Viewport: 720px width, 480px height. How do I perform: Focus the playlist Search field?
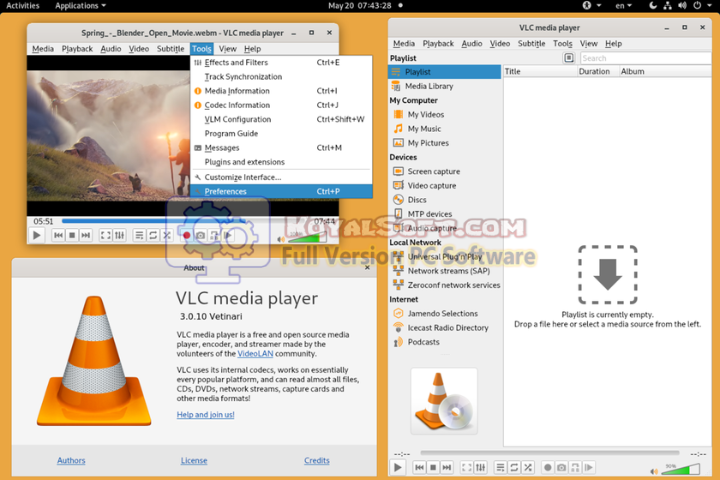pyautogui.click(x=645, y=58)
